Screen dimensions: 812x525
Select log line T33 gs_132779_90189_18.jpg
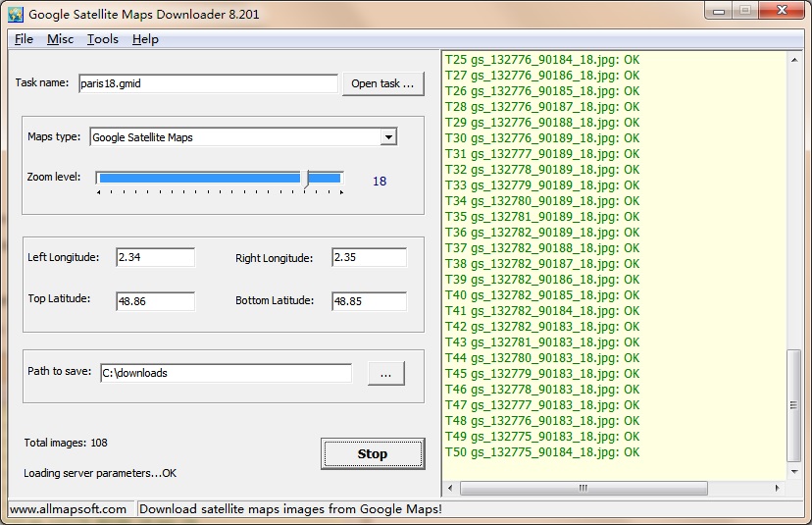point(542,185)
